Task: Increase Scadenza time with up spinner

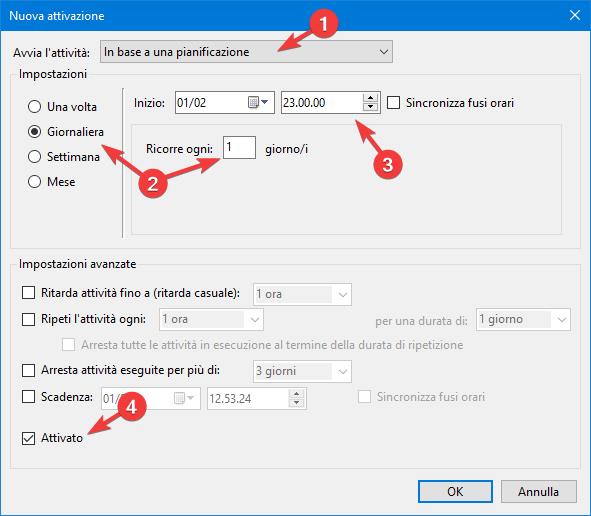Action: [x=297, y=394]
